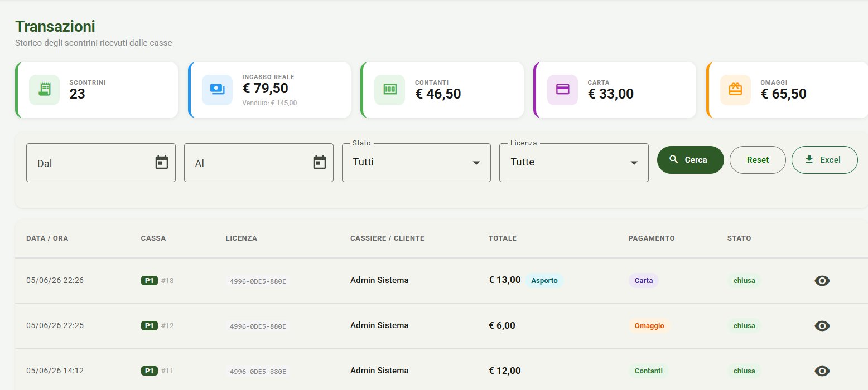Click the € 12,00 total amount

pos(505,370)
